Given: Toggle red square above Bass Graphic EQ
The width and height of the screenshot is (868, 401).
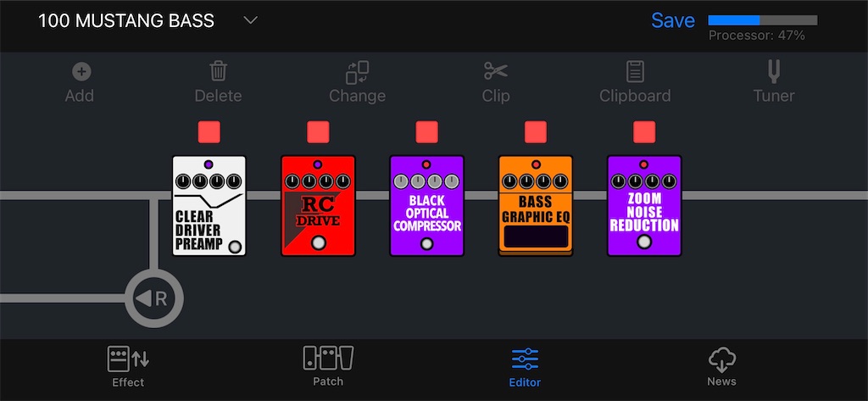Looking at the screenshot, I should click(536, 132).
